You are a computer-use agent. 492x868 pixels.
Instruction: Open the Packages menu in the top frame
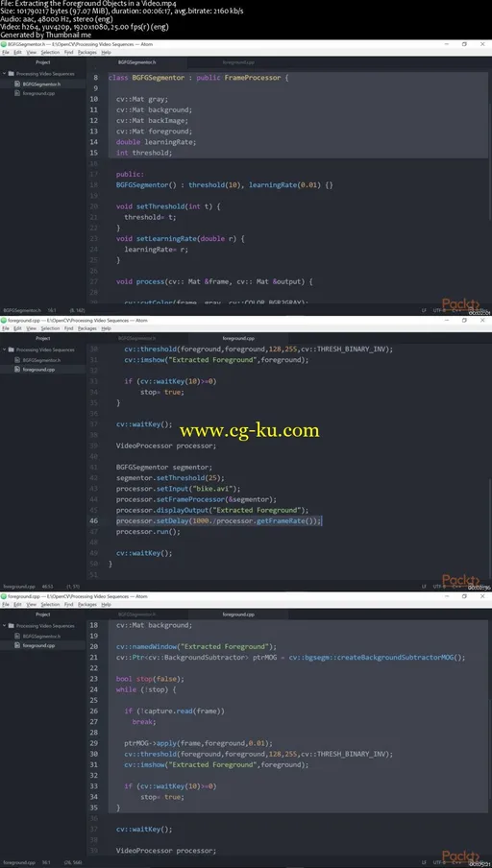click(x=87, y=52)
